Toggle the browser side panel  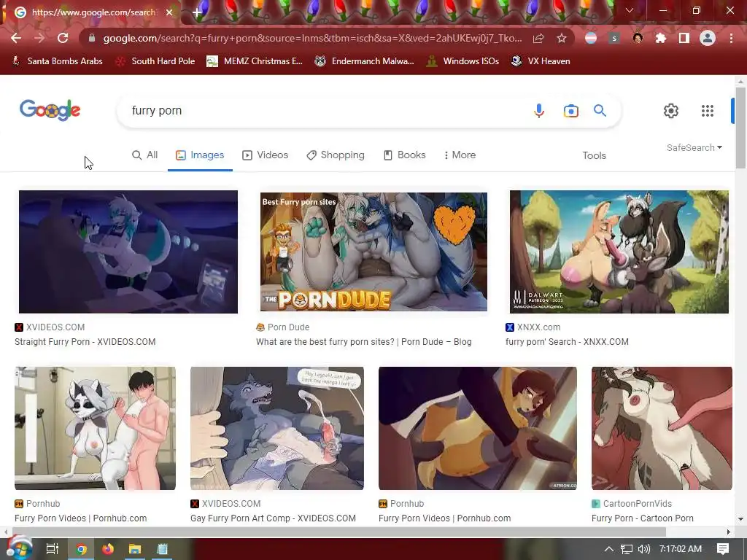tap(684, 38)
